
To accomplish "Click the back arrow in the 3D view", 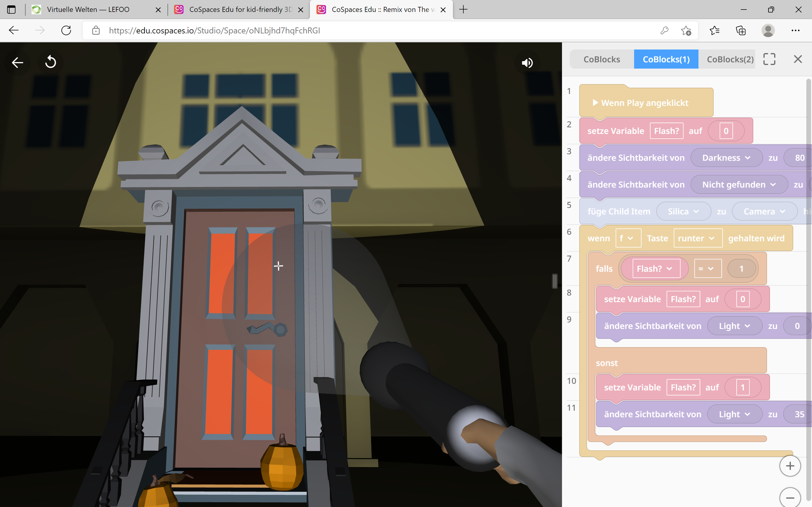I will [x=18, y=62].
